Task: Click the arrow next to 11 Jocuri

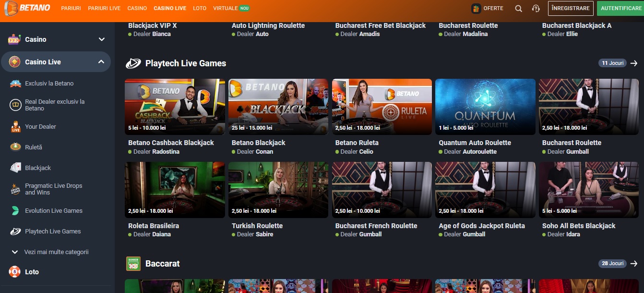Action: tap(634, 63)
